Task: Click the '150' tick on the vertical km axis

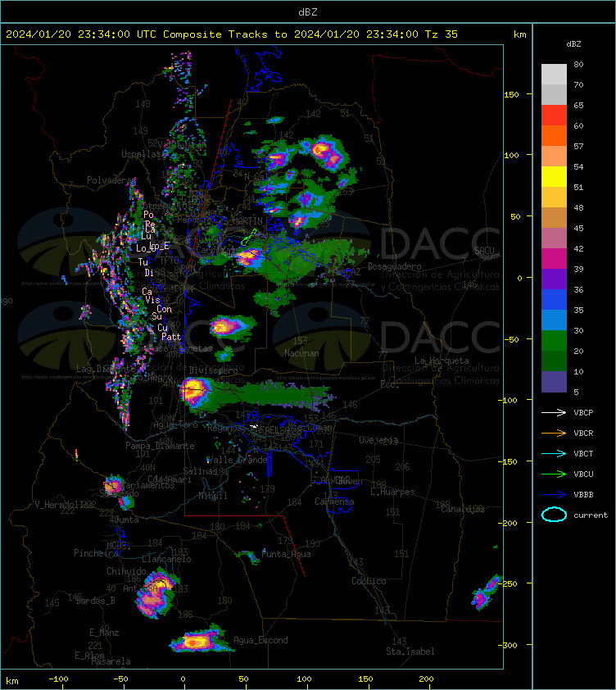Action: tap(511, 94)
